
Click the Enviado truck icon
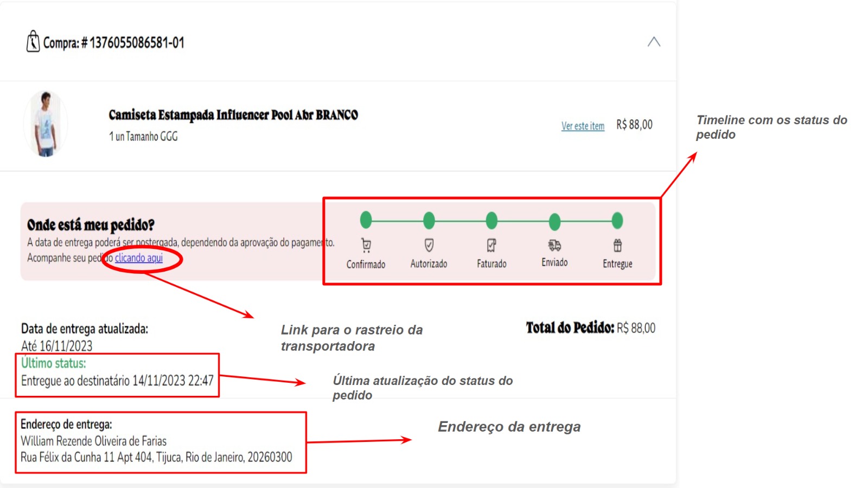(x=554, y=246)
